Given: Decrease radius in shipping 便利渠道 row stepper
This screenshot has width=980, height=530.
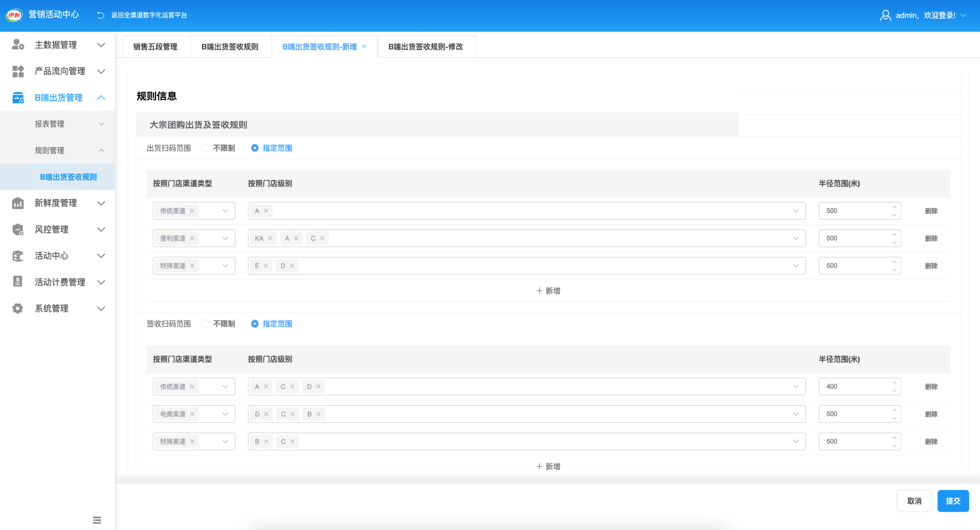Looking at the screenshot, I should click(x=894, y=242).
